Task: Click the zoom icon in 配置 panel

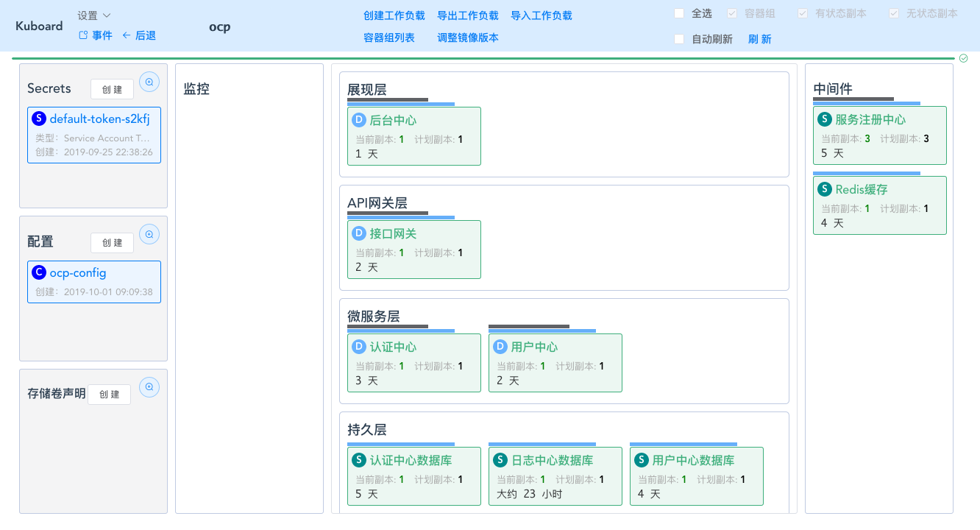Action: (149, 235)
